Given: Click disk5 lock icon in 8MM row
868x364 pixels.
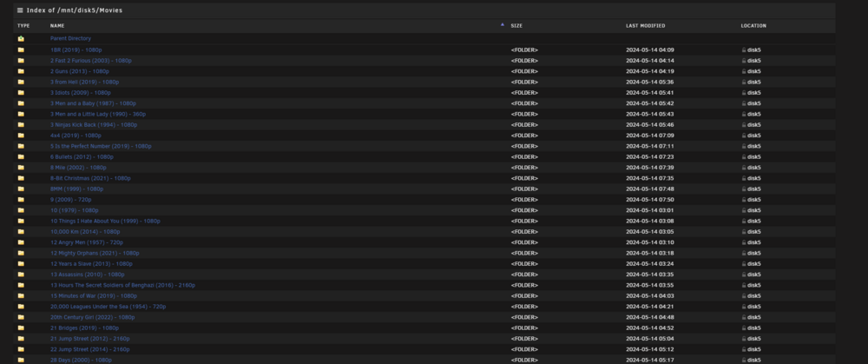Looking at the screenshot, I should point(744,189).
